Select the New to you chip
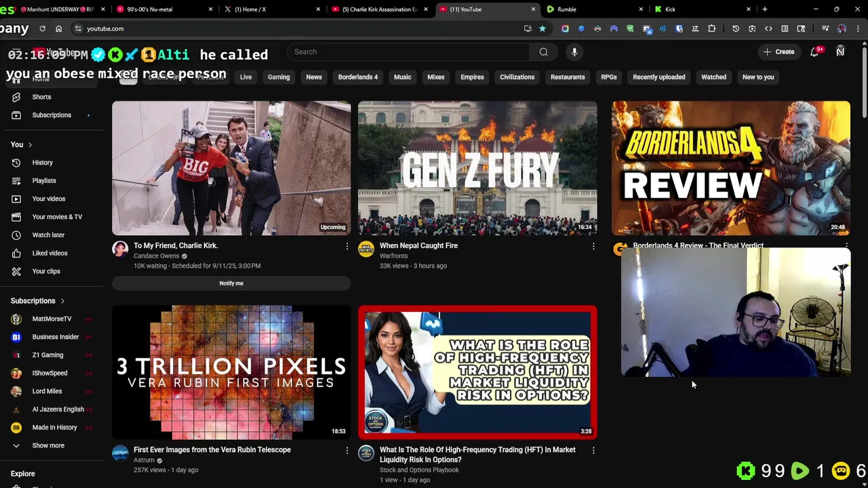Image resolution: width=868 pixels, height=488 pixels. (x=758, y=77)
